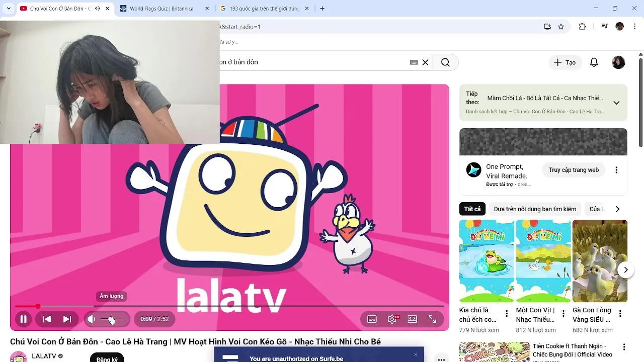Skip to next video in playlist

click(67, 319)
